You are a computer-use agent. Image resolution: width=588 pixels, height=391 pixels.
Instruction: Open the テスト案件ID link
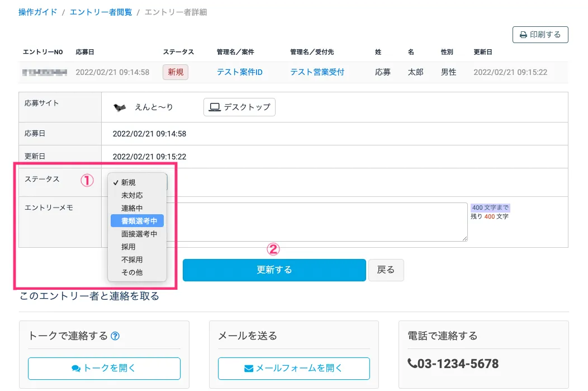coord(239,72)
